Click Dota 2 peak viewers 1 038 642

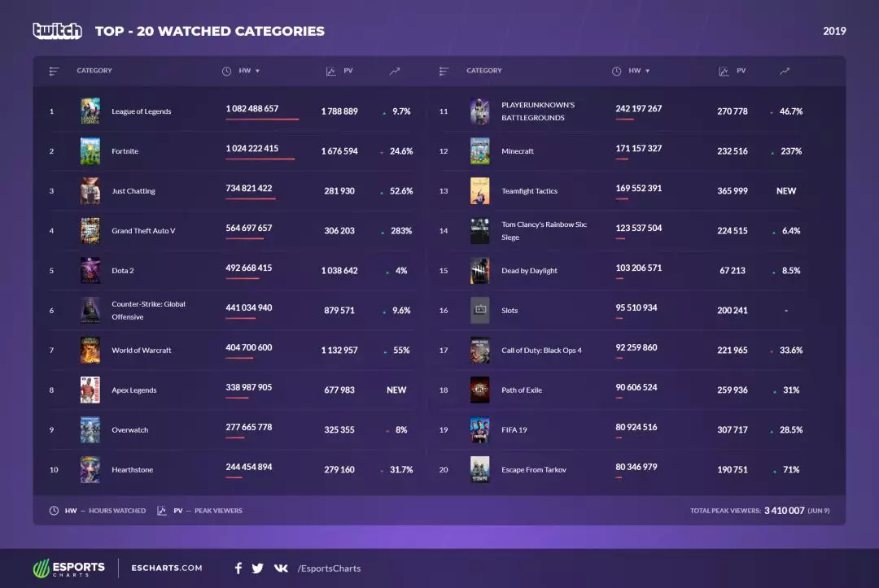pyautogui.click(x=339, y=271)
